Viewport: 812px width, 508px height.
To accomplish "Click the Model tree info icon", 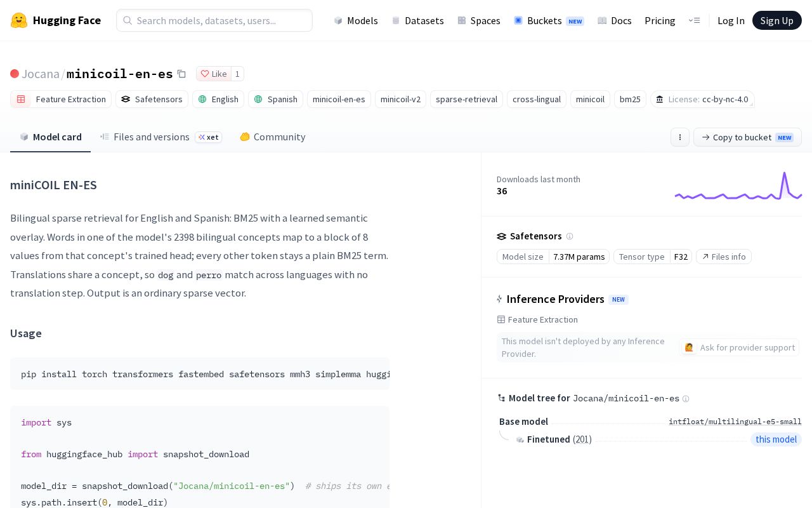I will (686, 399).
